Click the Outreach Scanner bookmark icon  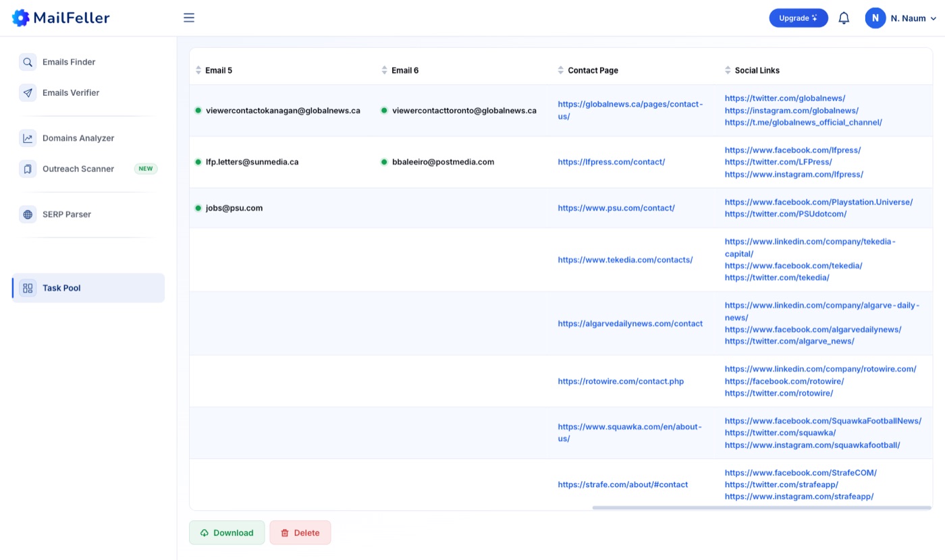[x=28, y=169]
